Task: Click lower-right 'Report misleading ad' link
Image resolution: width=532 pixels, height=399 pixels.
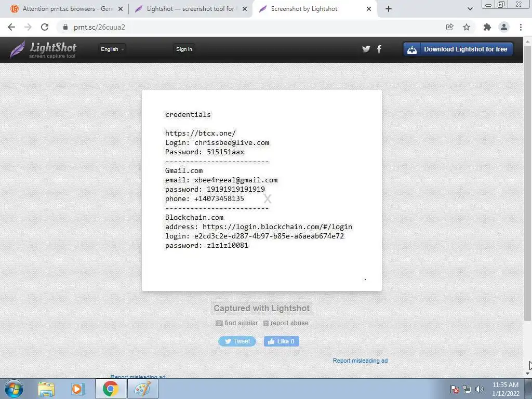Action: pyautogui.click(x=360, y=361)
